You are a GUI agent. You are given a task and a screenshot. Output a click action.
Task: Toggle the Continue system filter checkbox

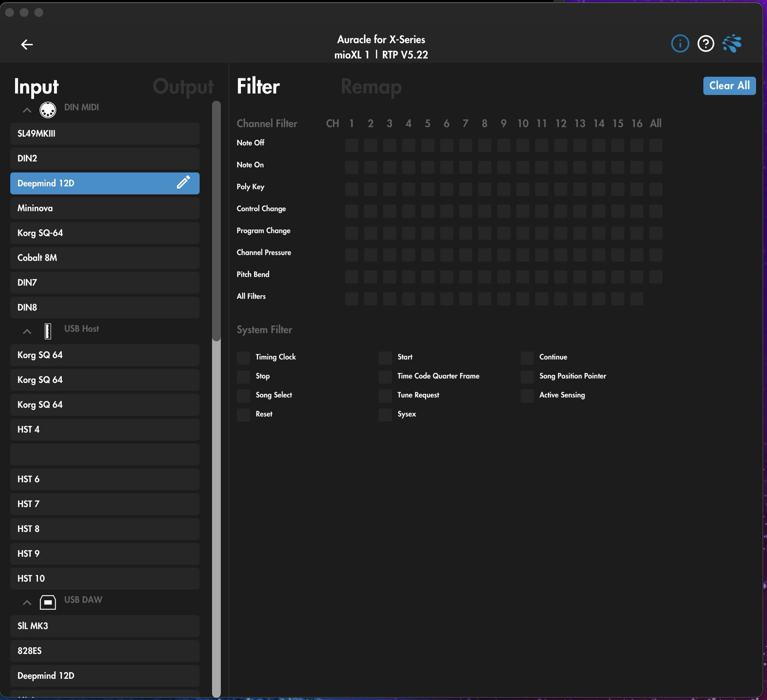[x=527, y=358]
